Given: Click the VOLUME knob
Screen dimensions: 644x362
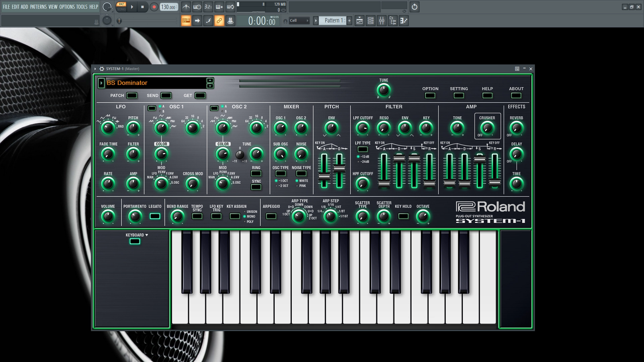Looking at the screenshot, I should [108, 217].
